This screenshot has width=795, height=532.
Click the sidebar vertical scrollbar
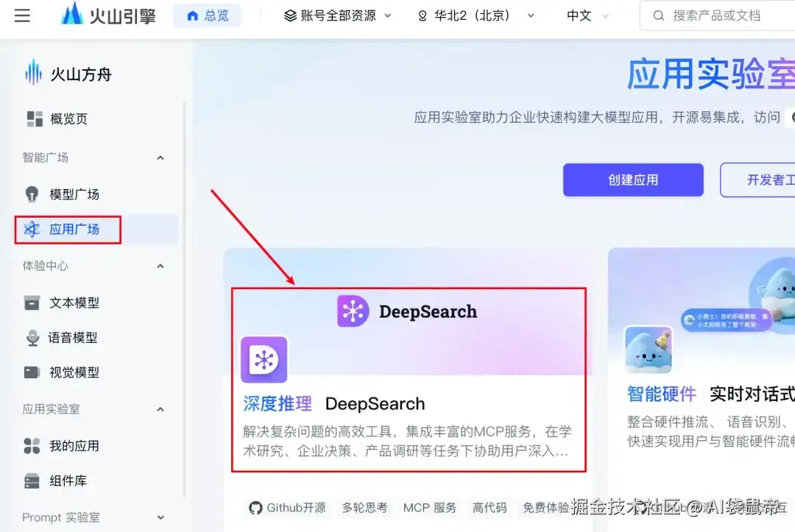coord(184,299)
